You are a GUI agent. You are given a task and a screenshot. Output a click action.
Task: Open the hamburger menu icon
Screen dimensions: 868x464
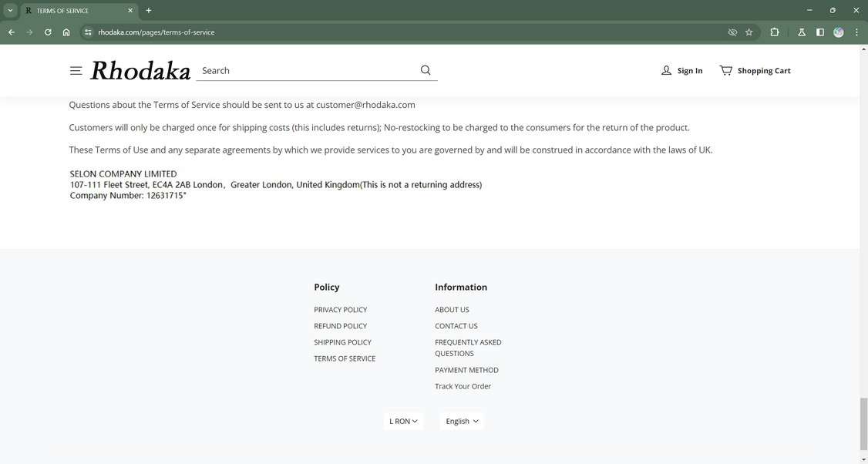(76, 71)
